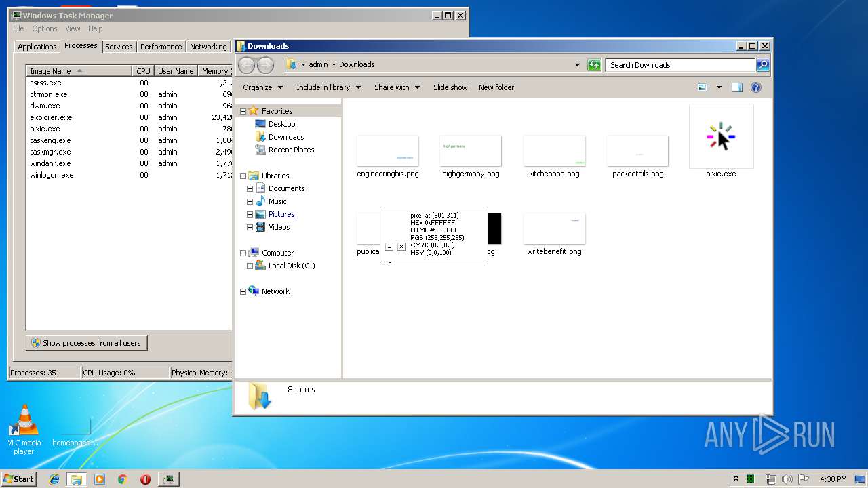Open Task Manager File menu

18,28
